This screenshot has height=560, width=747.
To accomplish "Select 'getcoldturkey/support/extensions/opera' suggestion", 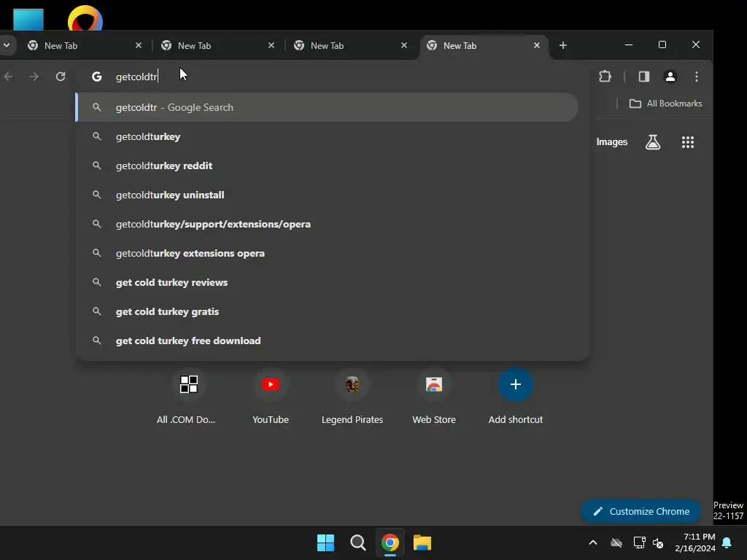I will coord(328,224).
